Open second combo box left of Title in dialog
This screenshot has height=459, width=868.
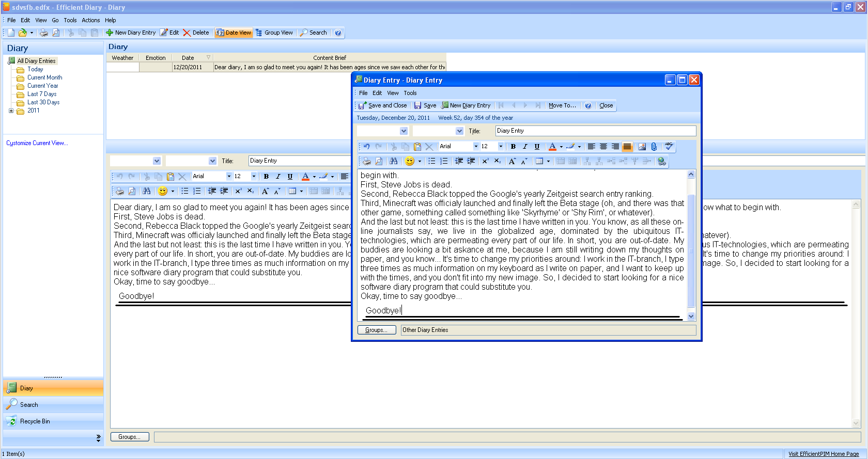click(460, 131)
